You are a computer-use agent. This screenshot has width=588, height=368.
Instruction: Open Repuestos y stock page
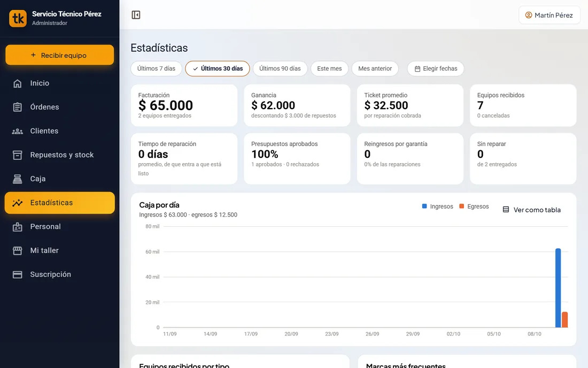pos(60,155)
